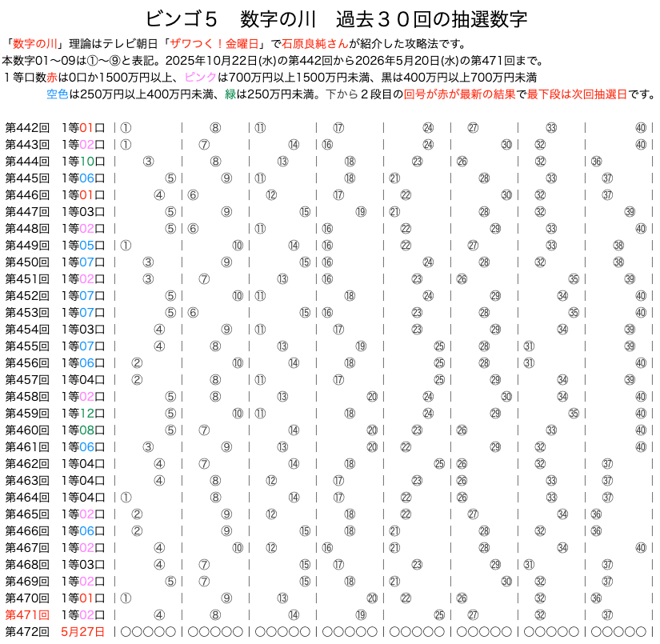The image size is (660, 644).
Task: Click number ㉞ in the 第452回 row
Action: pos(562,296)
